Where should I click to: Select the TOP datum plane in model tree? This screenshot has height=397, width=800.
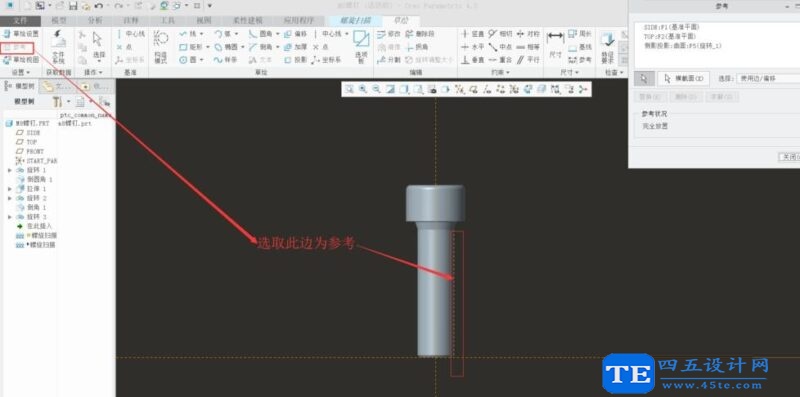point(27,142)
